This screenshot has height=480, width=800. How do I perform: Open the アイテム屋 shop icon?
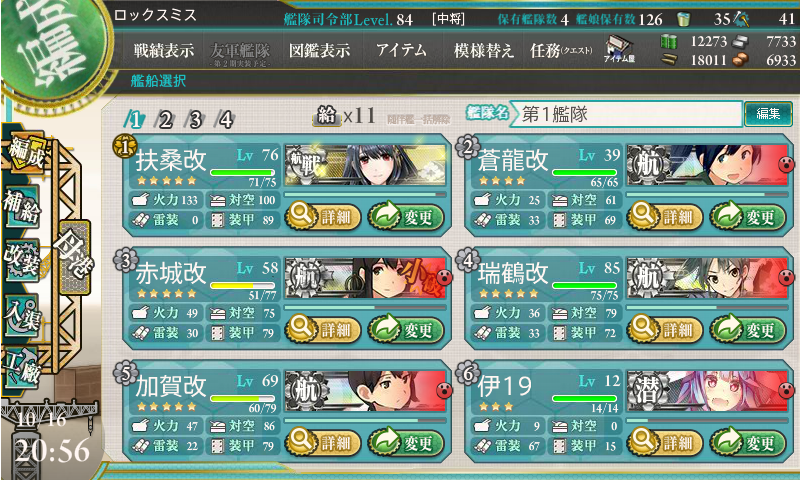[x=619, y=50]
